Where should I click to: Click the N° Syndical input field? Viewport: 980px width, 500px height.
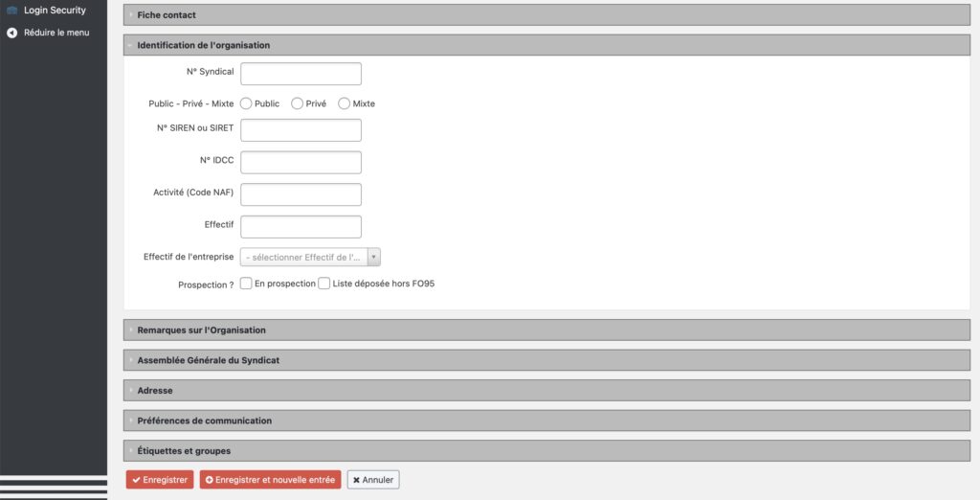(x=301, y=74)
